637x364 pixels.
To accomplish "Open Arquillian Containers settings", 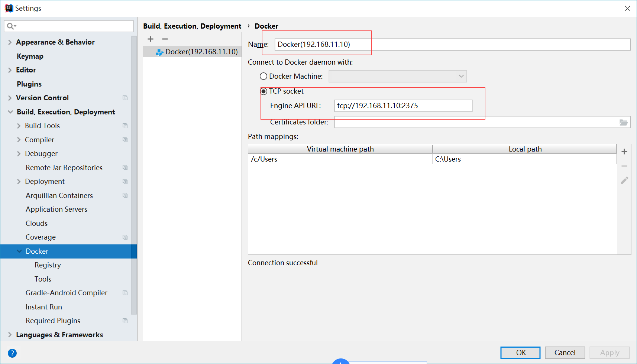I will (x=59, y=195).
